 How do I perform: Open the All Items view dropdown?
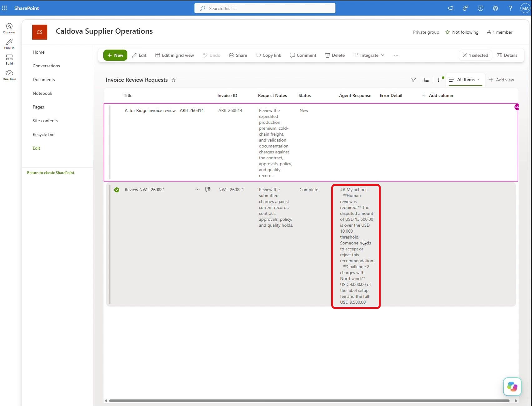click(465, 80)
